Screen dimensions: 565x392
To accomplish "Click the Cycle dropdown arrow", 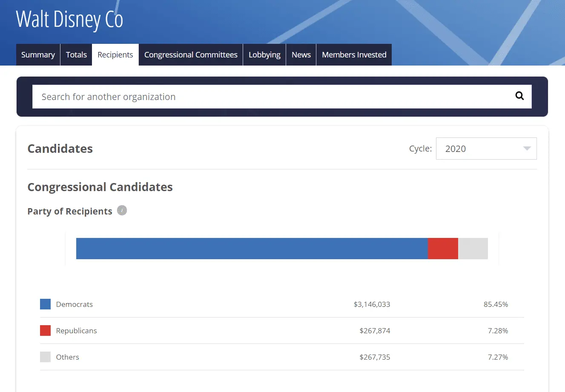I will pyautogui.click(x=527, y=149).
